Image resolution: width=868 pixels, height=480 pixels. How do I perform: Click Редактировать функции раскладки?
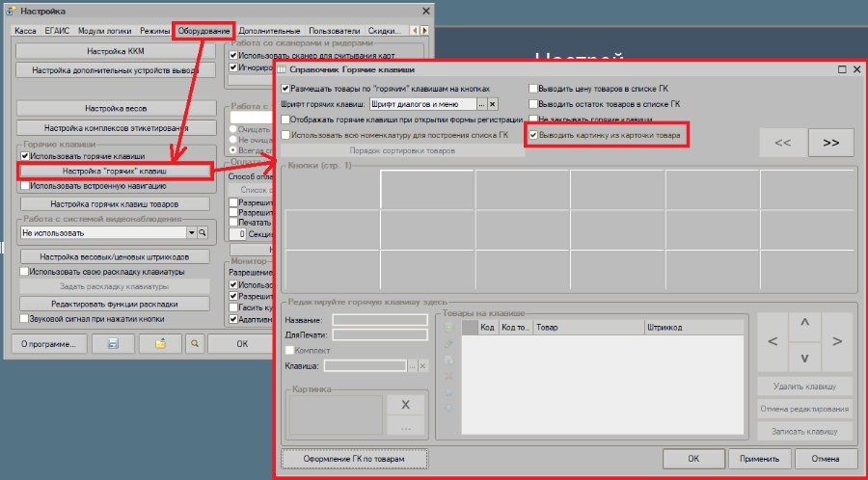[115, 305]
